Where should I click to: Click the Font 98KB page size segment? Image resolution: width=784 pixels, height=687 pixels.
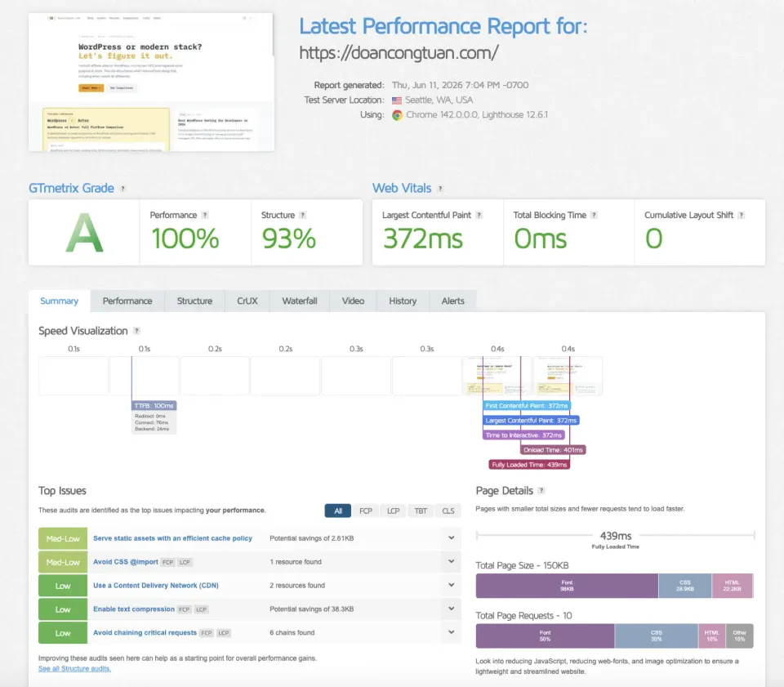tap(567, 586)
